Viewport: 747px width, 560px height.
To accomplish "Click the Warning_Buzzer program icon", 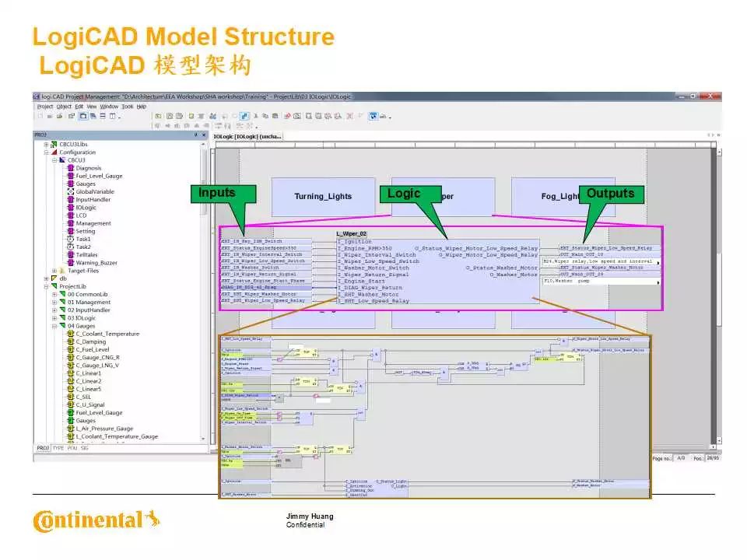I will point(70,263).
